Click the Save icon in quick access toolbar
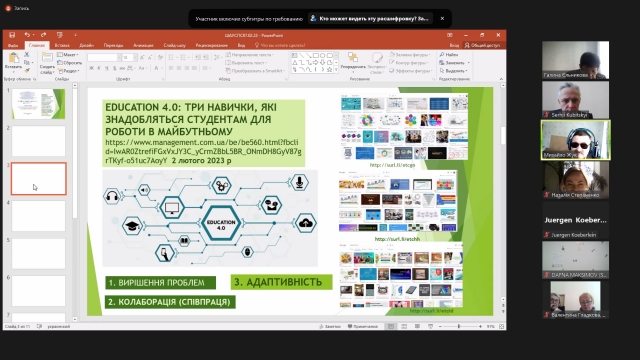The width and height of the screenshot is (640, 360). [12, 35]
